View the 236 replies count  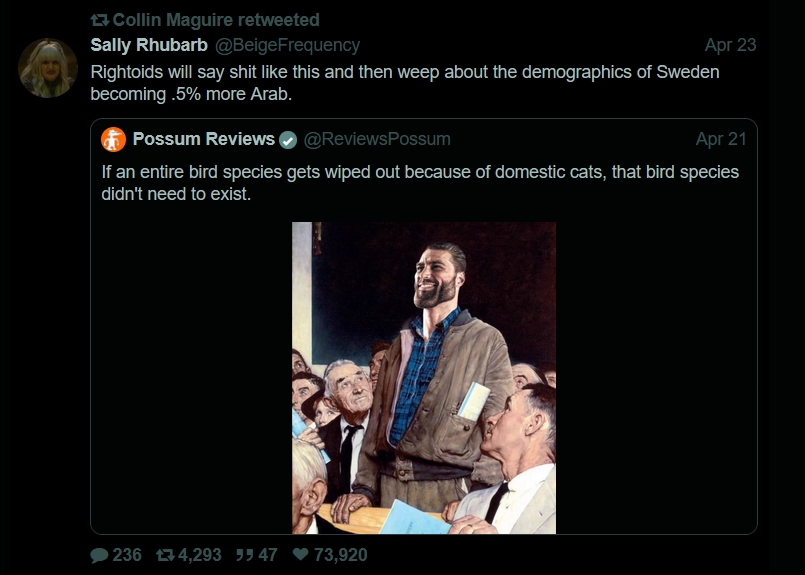point(127,554)
